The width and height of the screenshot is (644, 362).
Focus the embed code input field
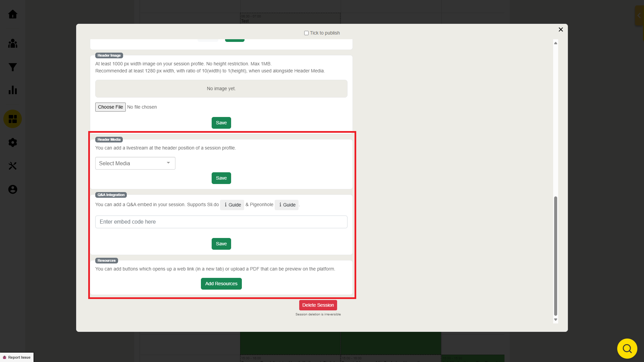click(x=221, y=222)
